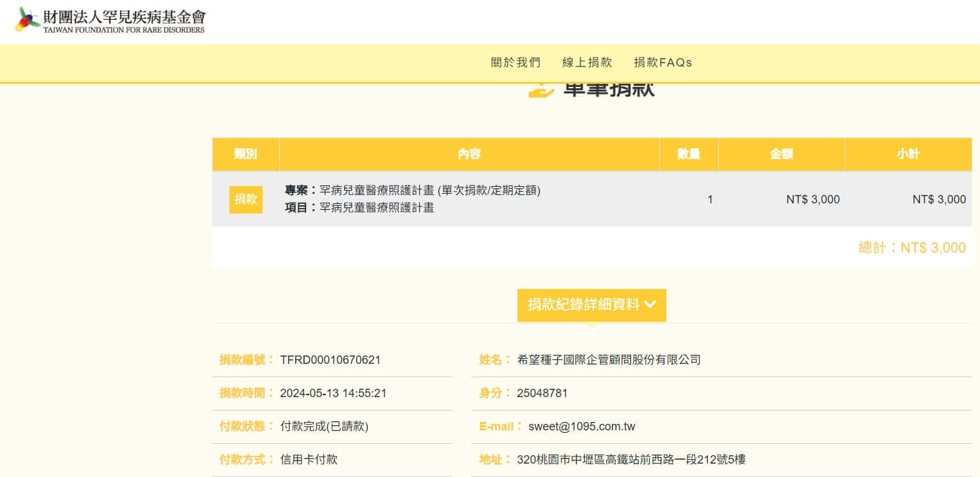Screen dimensions: 980x477
Task: Select the 專案 罕病兒童醫療照護計畫 text line
Action: pyautogui.click(x=413, y=191)
